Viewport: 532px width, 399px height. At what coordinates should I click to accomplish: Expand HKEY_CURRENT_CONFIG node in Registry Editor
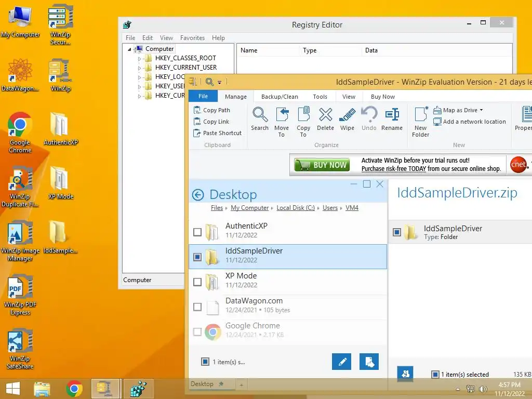click(x=139, y=96)
